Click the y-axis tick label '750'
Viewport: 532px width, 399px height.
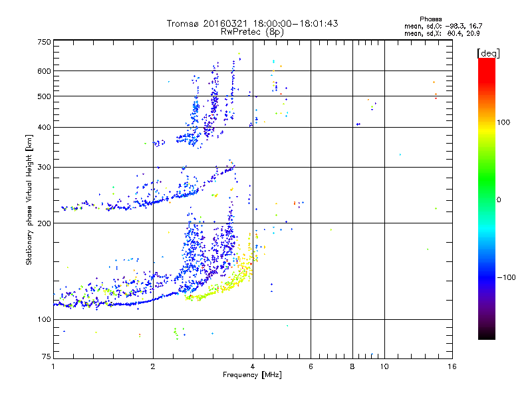pyautogui.click(x=44, y=42)
